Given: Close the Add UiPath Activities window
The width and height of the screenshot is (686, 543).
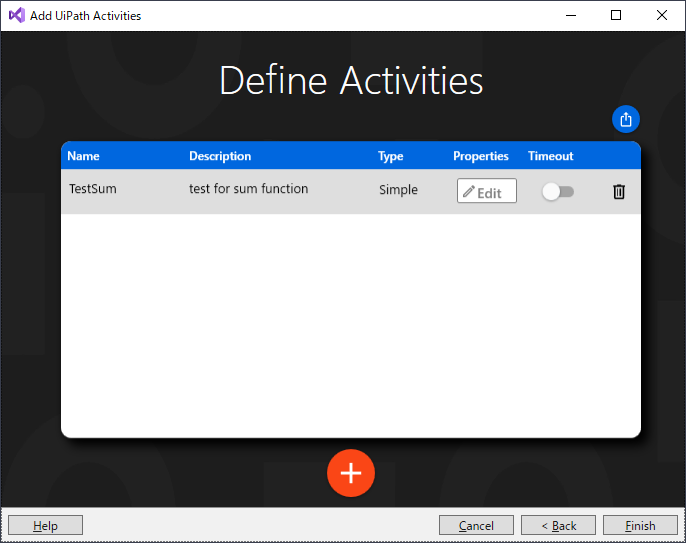Looking at the screenshot, I should click(662, 15).
